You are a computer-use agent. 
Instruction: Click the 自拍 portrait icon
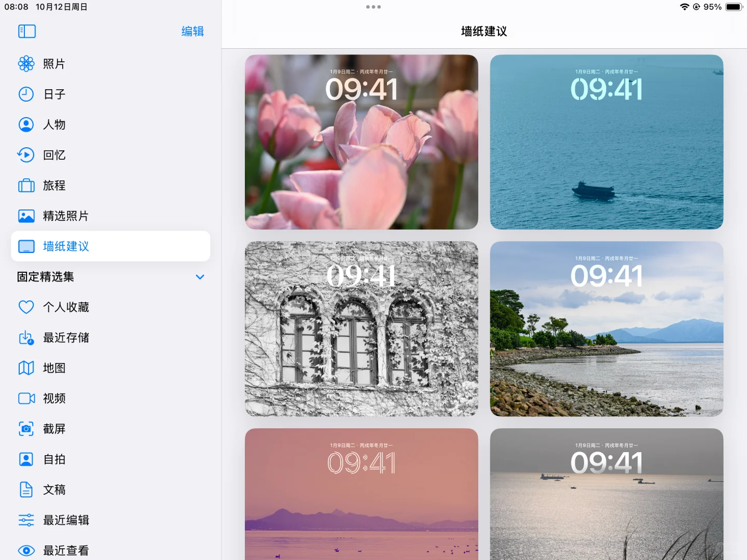point(26,459)
